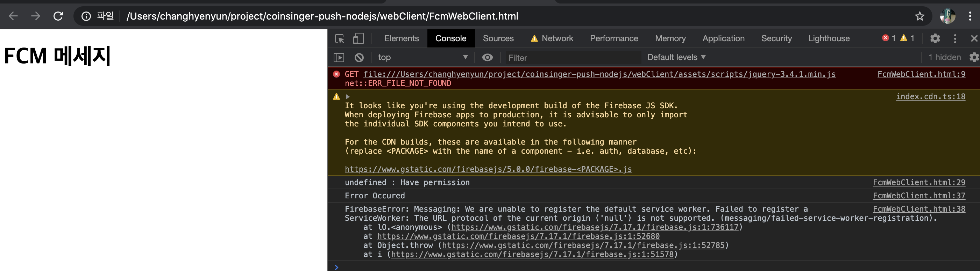The height and width of the screenshot is (271, 980).
Task: Clear the console
Action: 359,57
